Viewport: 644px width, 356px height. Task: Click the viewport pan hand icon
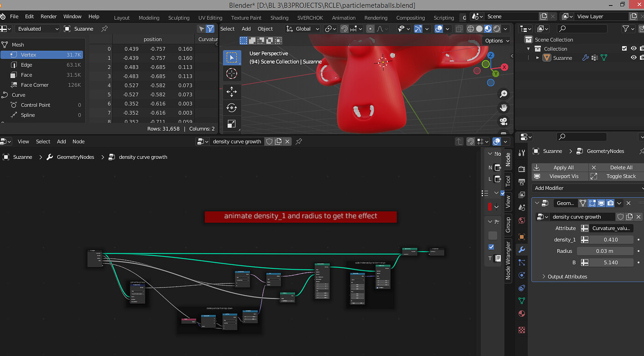pos(504,107)
